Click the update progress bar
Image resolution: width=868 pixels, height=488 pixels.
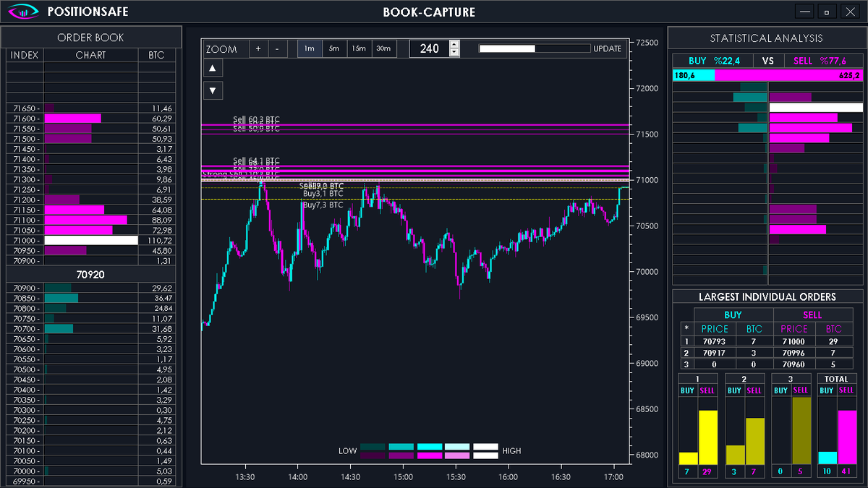[535, 48]
